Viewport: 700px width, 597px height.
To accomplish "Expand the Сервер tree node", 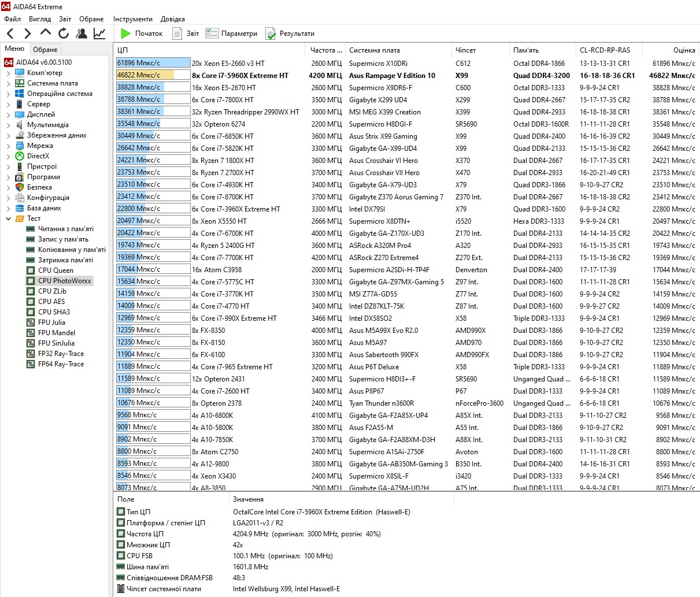I will pyautogui.click(x=8, y=104).
